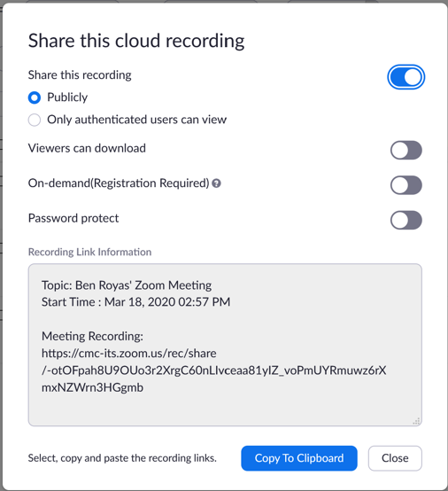Select the Publicly radio option

click(35, 97)
